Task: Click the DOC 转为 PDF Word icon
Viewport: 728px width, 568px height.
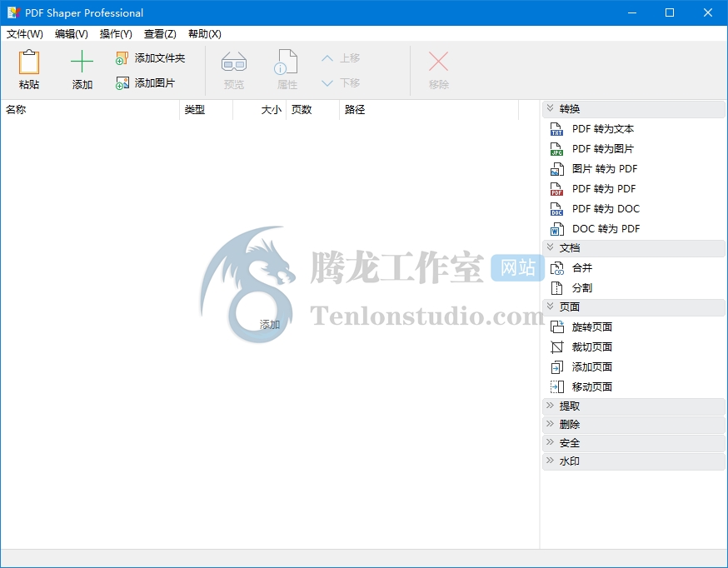Action: pyautogui.click(x=556, y=229)
